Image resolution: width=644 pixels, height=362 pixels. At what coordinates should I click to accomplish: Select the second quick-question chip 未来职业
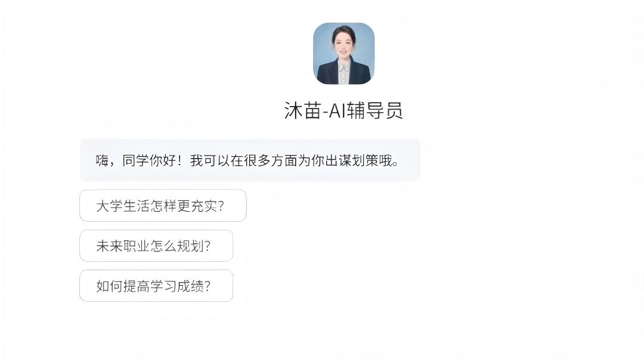156,246
